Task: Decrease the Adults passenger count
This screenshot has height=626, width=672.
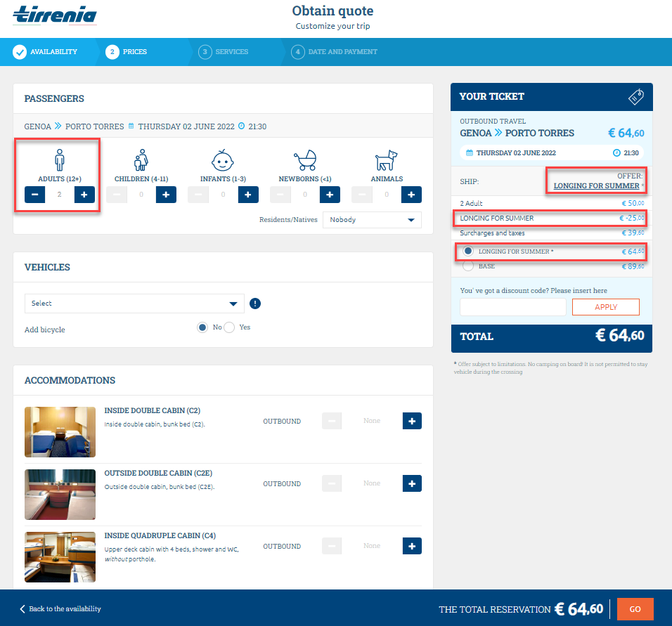Action: pyautogui.click(x=34, y=195)
